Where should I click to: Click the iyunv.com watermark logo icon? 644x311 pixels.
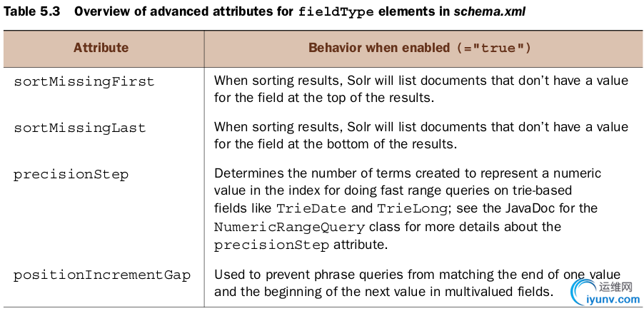click(x=582, y=292)
